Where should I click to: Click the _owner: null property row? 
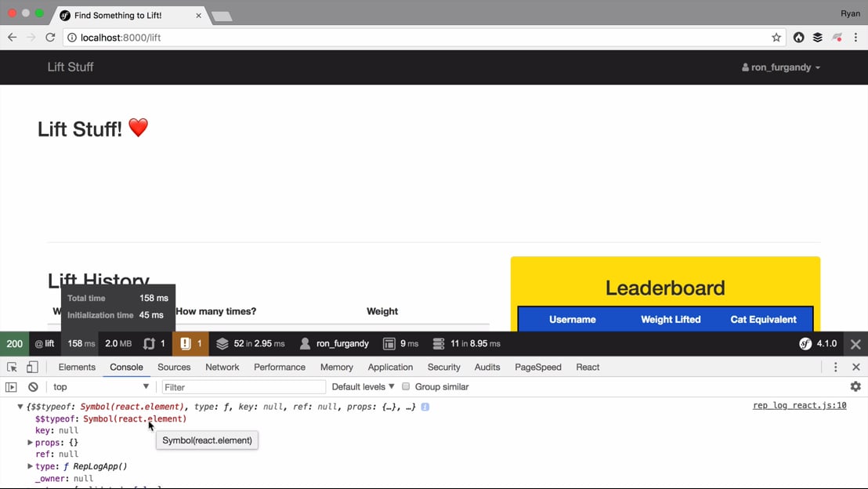coord(64,479)
